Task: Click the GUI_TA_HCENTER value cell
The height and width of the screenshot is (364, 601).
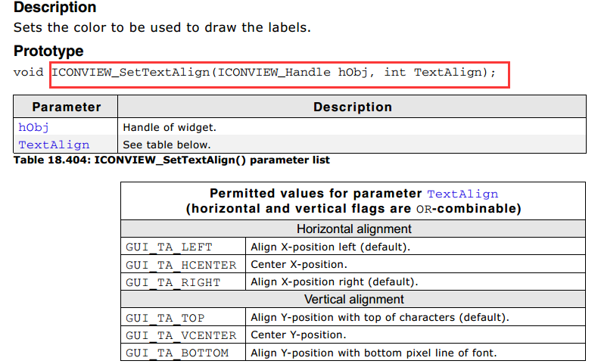Action: (x=181, y=265)
